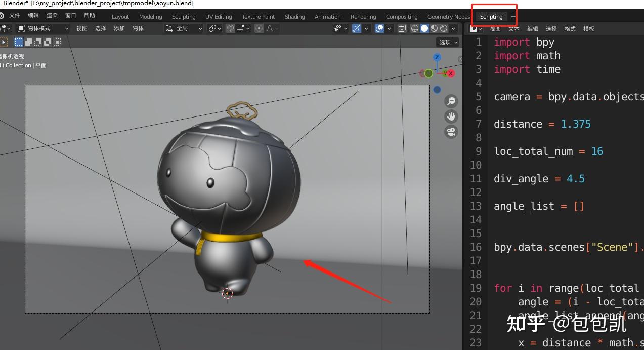
Task: Open the Shading workspace tab
Action: pos(294,17)
